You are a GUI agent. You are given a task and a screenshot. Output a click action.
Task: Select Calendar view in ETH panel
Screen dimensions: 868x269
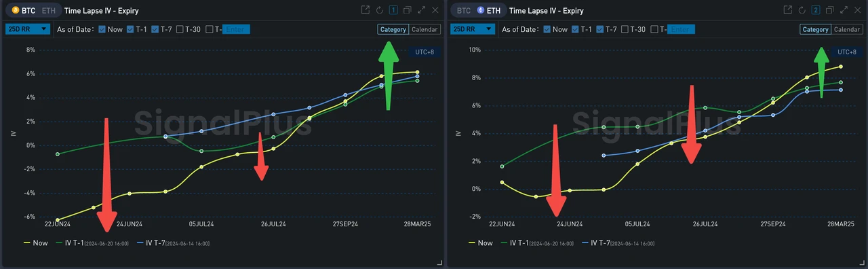click(x=847, y=29)
